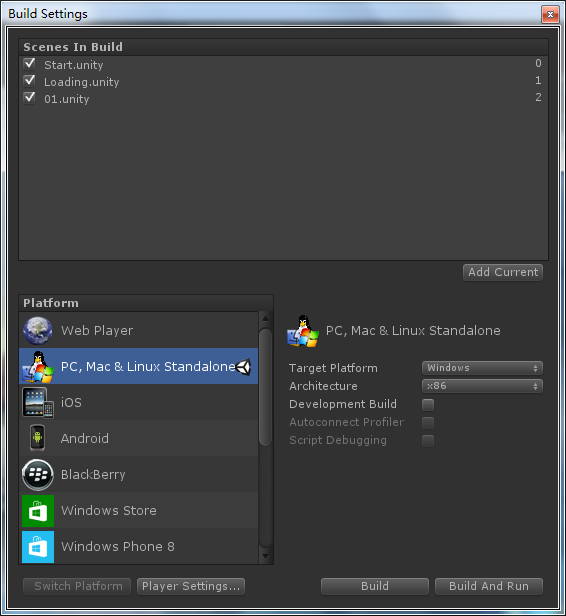Enable the Development Build checkbox
Viewport: 566px width, 616px height.
(x=428, y=404)
